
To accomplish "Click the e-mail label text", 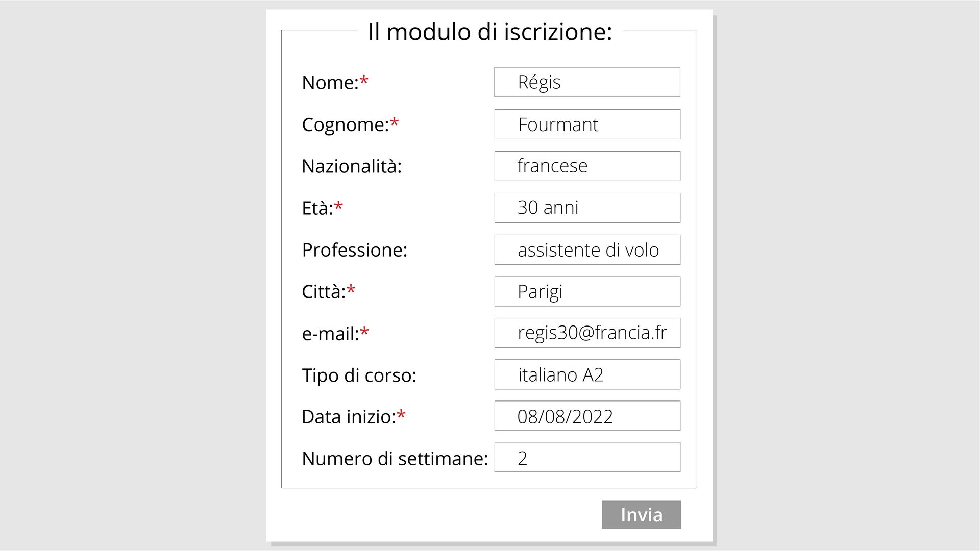I will (x=330, y=334).
